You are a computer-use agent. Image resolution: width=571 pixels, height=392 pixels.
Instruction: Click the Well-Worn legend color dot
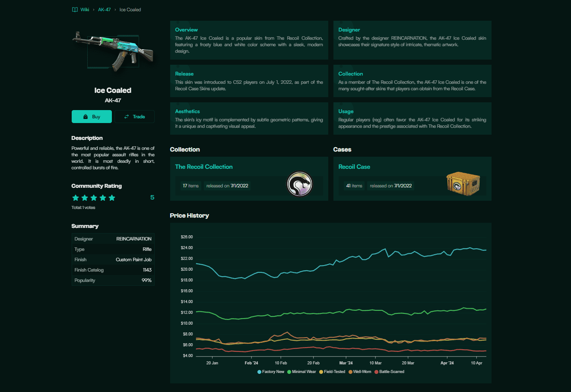point(351,372)
